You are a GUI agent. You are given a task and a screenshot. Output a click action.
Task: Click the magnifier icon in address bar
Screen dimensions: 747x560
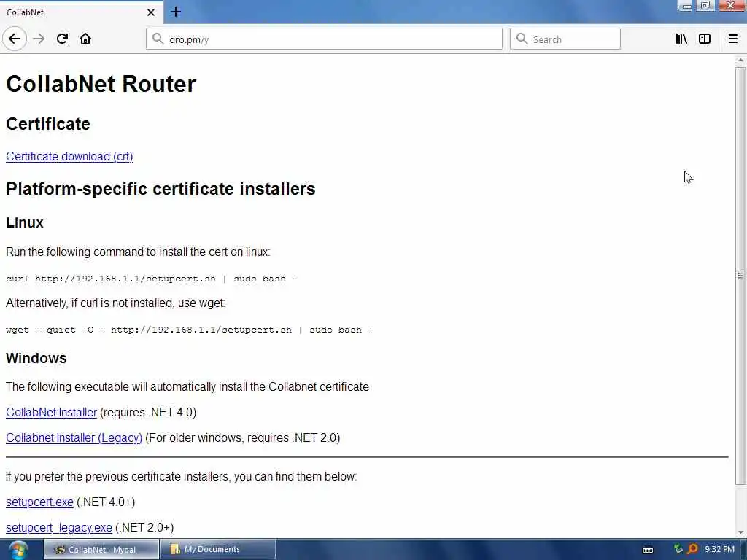pyautogui.click(x=158, y=39)
